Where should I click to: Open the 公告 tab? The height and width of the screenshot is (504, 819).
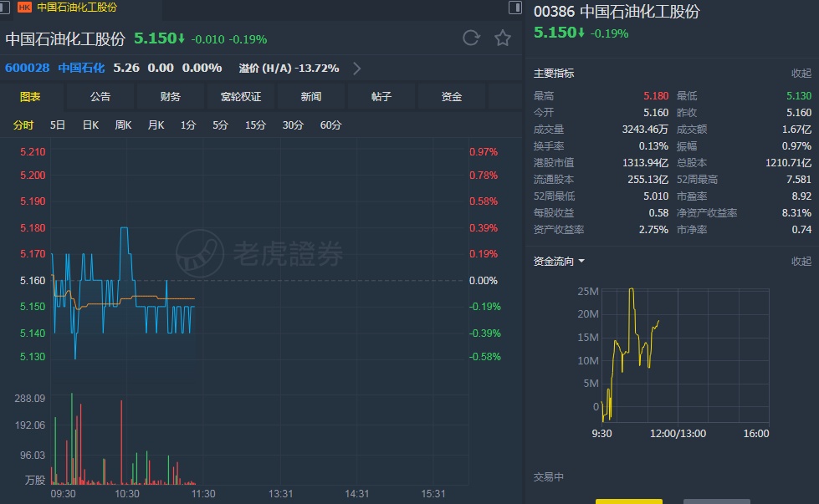(x=100, y=96)
